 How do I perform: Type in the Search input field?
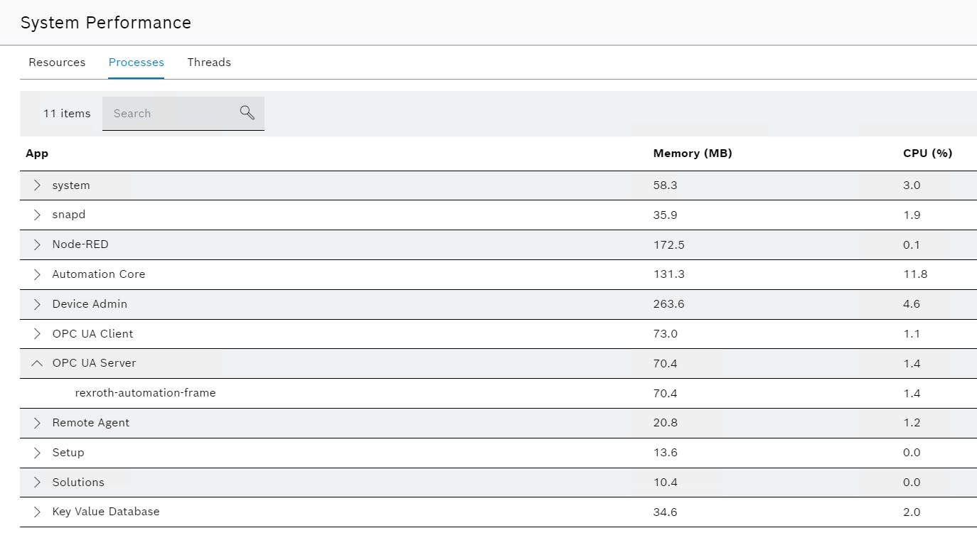[x=171, y=114]
